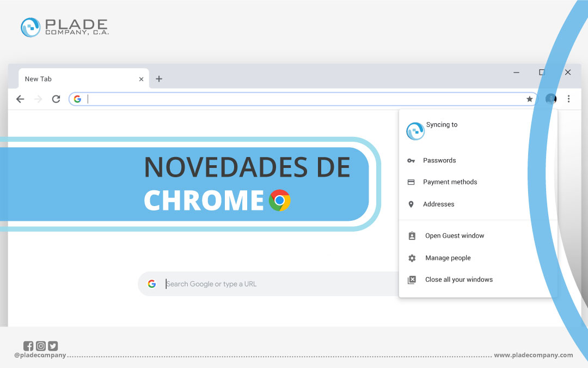Click the Syncing to text
Screen dimensions: 588x368
coord(442,125)
